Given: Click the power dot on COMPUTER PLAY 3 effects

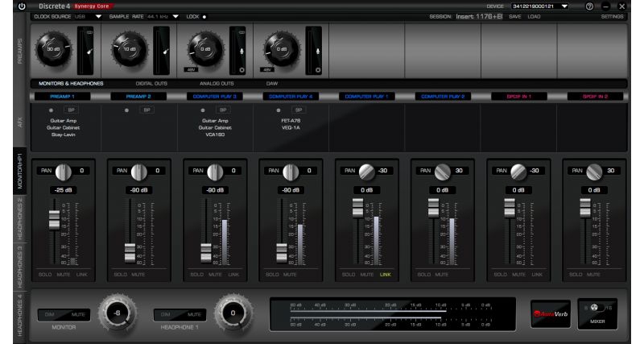Looking at the screenshot, I should (203, 110).
